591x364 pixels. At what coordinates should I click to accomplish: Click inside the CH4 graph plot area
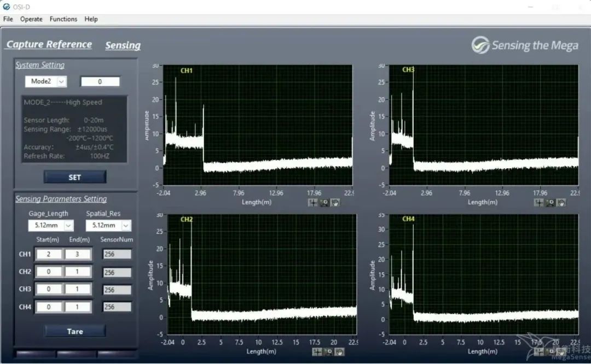tap(484, 274)
